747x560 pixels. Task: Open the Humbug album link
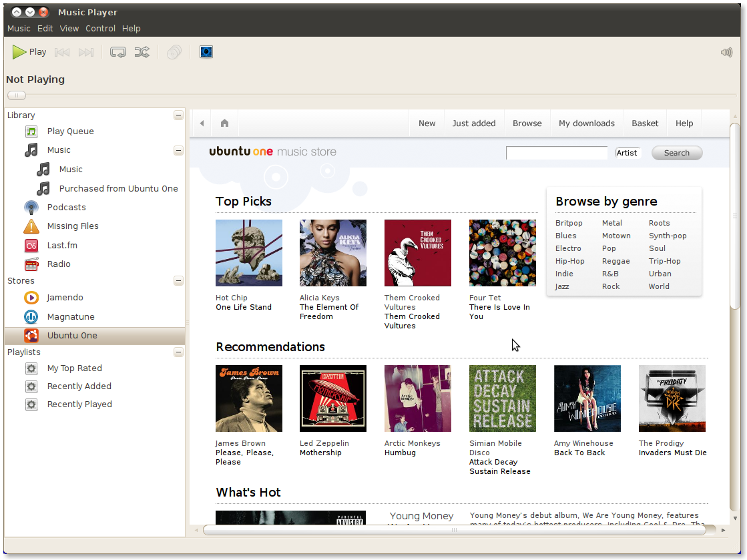coord(400,453)
